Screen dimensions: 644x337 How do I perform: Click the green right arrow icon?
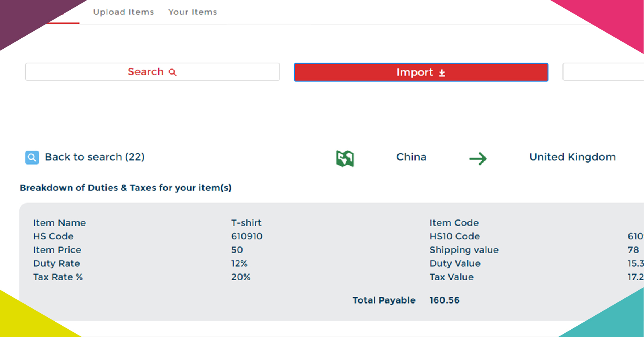tap(478, 158)
